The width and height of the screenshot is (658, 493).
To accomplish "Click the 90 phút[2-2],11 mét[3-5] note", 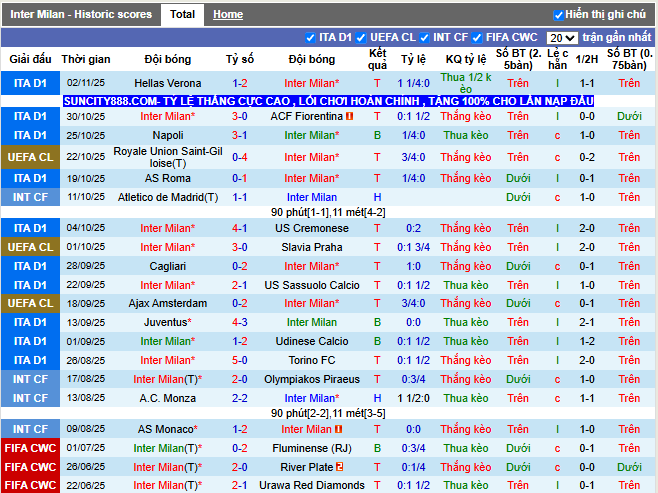I will (x=328, y=413).
